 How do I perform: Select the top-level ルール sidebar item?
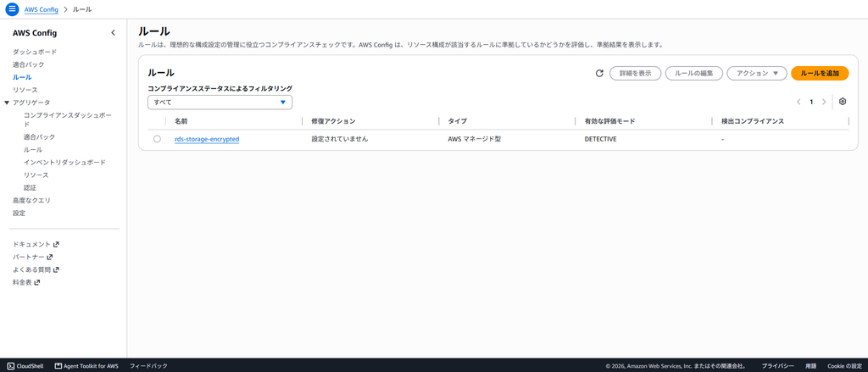click(x=22, y=77)
